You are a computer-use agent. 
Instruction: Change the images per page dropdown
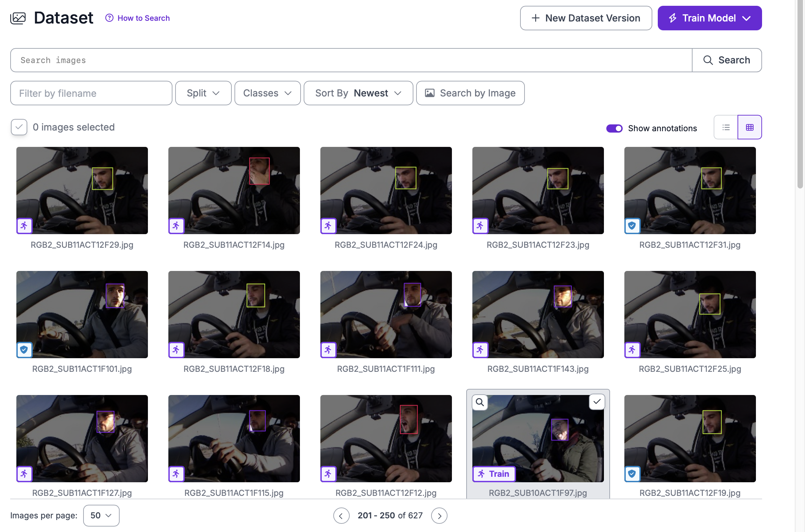[101, 515]
